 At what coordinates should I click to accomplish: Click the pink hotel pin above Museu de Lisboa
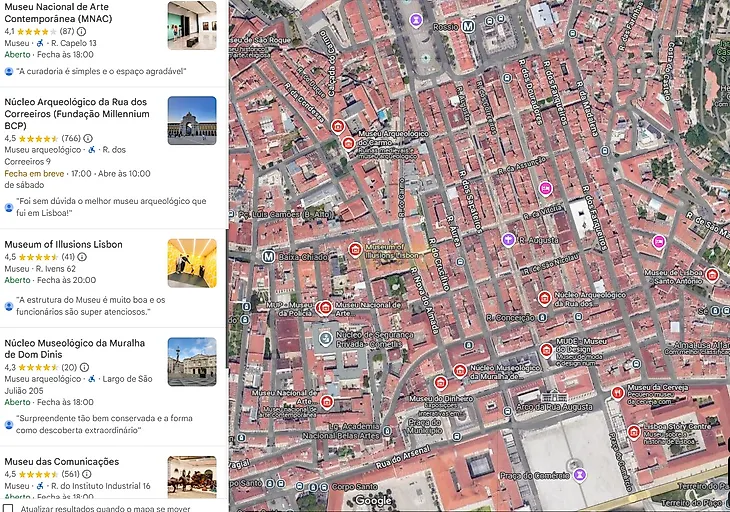(x=659, y=242)
